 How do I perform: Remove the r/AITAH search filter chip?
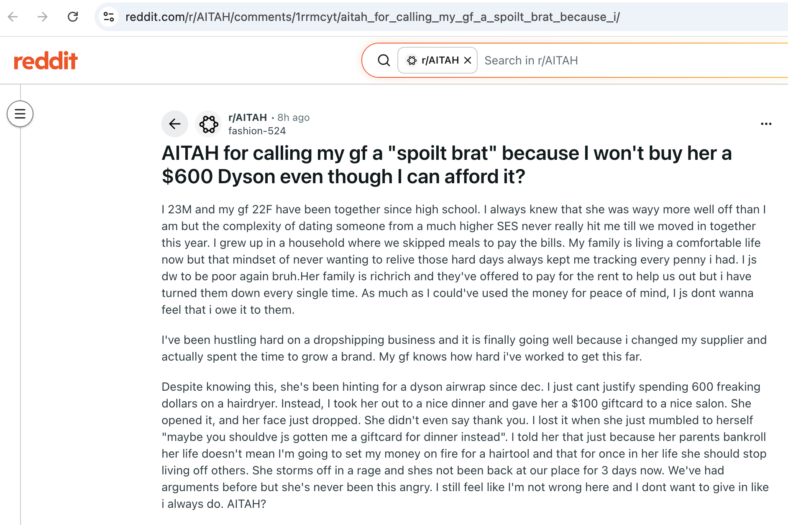tap(467, 60)
